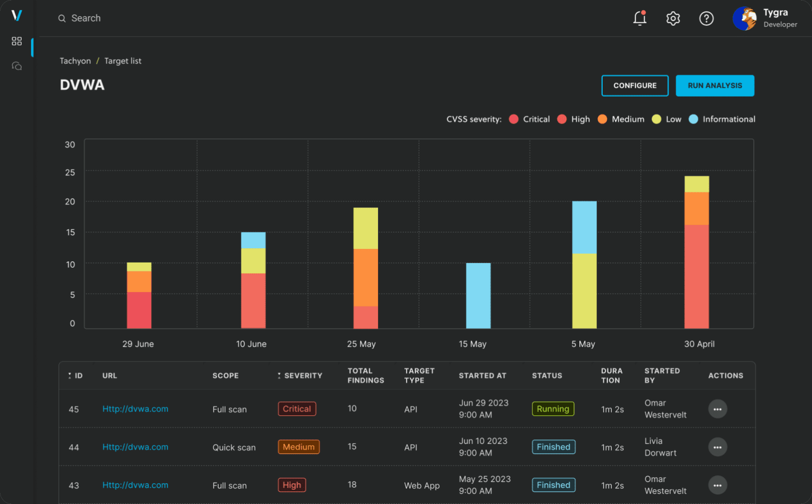Select Target list in the breadcrumb
Viewport: 812px width, 504px height.
click(x=123, y=61)
